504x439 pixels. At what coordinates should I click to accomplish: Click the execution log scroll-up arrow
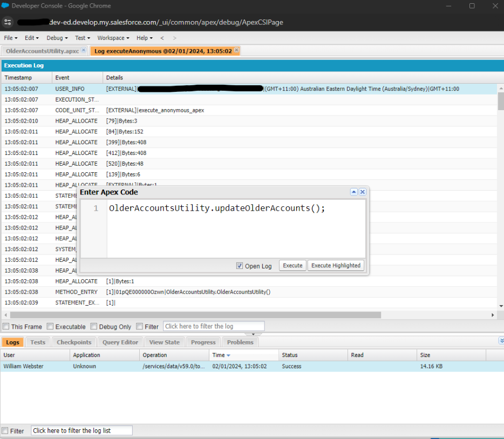point(501,88)
